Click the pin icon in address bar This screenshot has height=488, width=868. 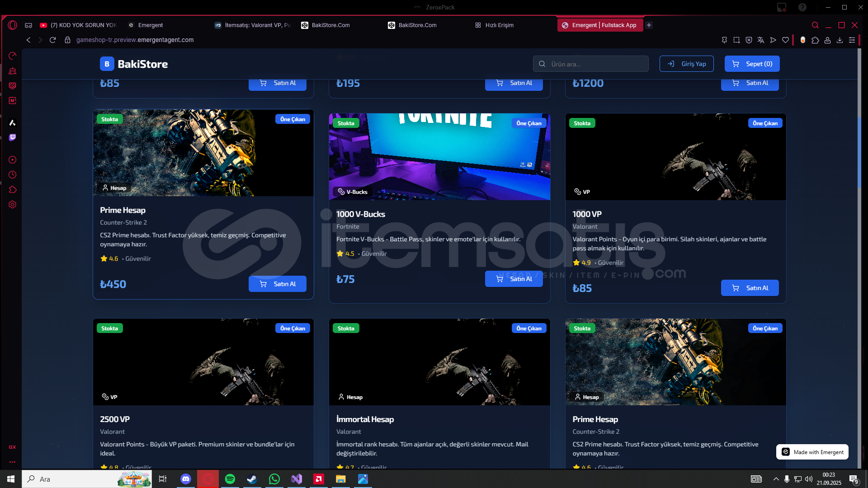click(x=724, y=40)
